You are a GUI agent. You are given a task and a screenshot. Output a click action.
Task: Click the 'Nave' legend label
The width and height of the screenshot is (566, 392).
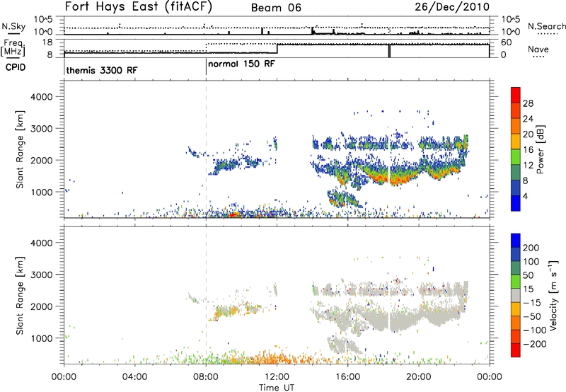pyautogui.click(x=538, y=50)
